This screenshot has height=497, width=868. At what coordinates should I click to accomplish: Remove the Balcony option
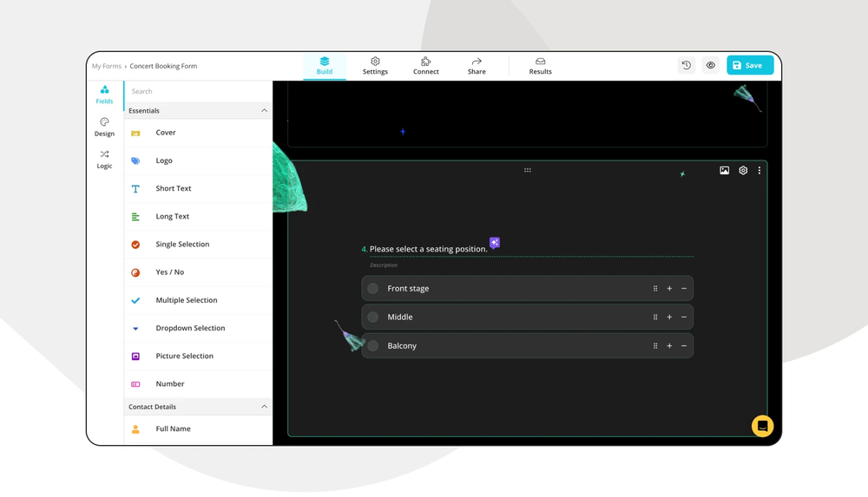click(684, 346)
